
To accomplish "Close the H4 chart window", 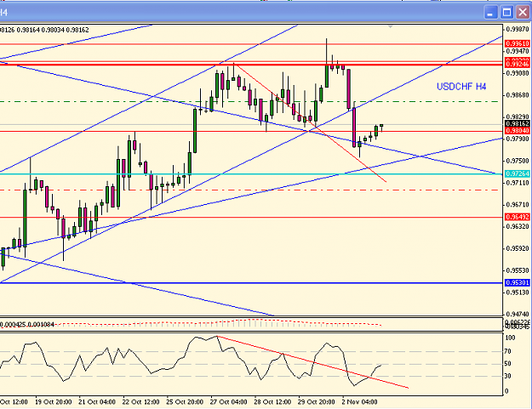I will coord(523,13).
